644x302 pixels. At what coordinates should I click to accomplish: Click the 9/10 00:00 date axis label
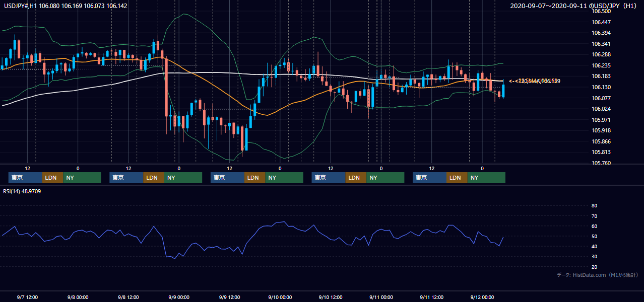coord(280,297)
